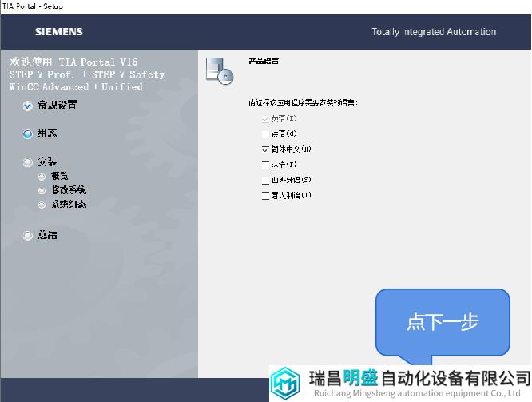Enable the 德语(G) German language checkbox
532x402 pixels.
[265, 134]
